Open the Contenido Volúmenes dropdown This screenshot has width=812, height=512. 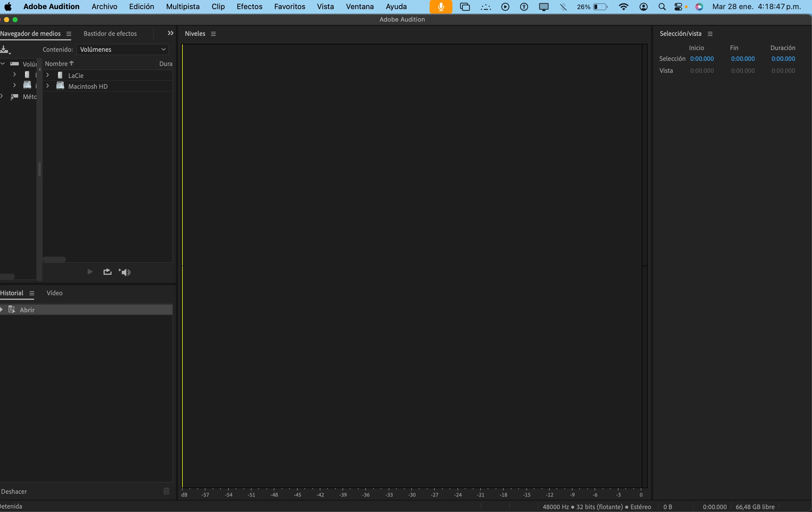click(122, 49)
